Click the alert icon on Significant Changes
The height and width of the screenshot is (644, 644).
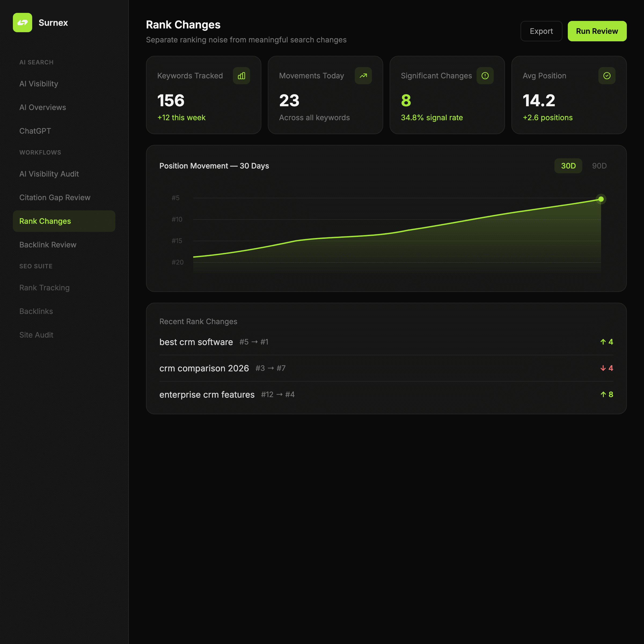[485, 76]
